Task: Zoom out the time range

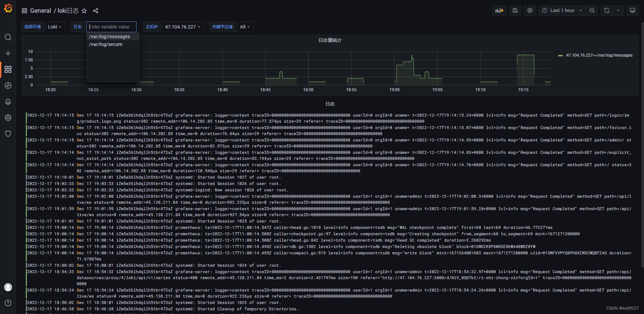Action: tap(592, 10)
